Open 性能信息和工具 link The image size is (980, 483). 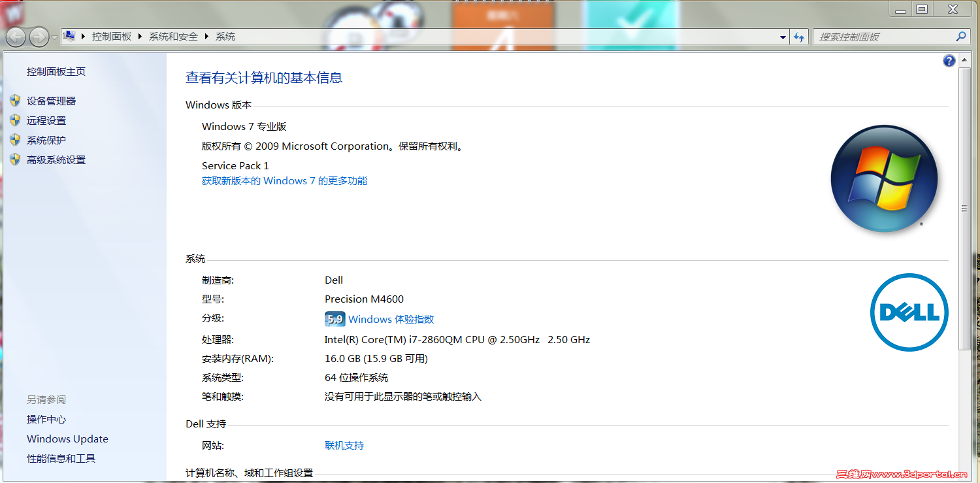click(x=61, y=459)
